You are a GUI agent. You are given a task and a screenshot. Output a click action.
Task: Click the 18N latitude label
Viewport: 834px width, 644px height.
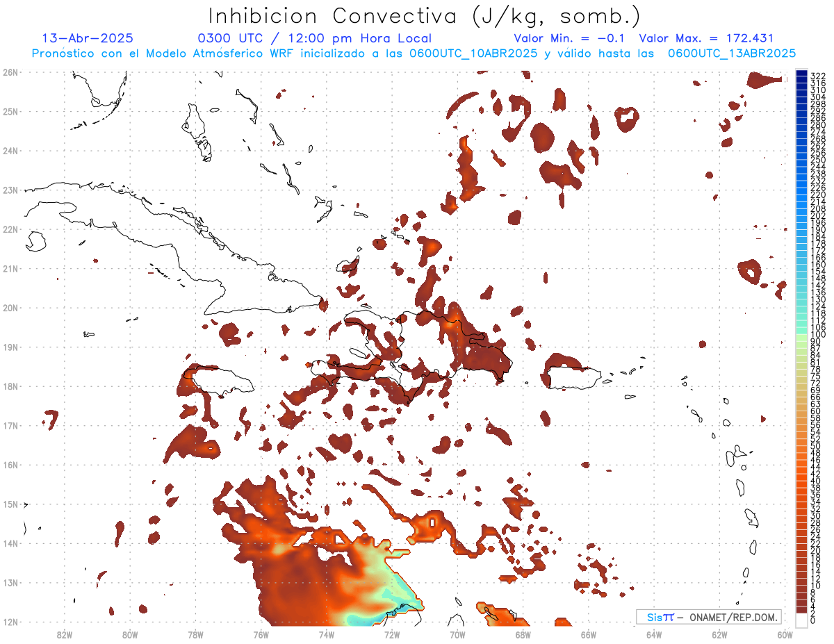point(10,386)
